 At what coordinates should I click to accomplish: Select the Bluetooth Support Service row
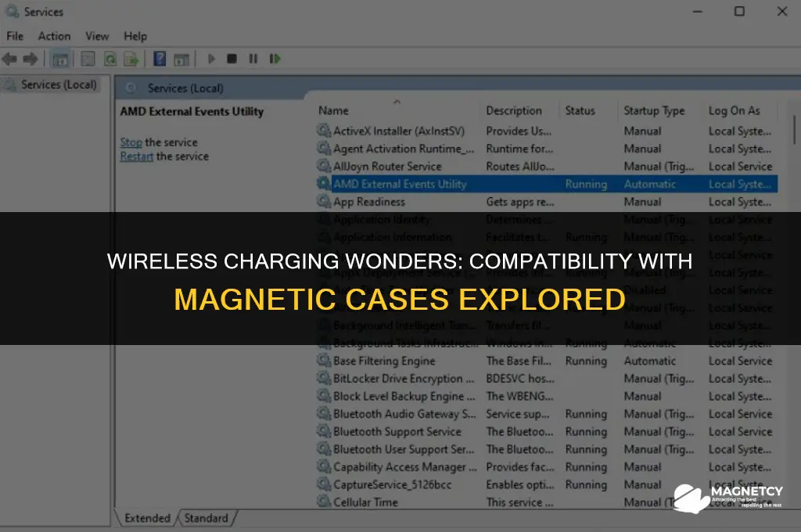coord(547,431)
